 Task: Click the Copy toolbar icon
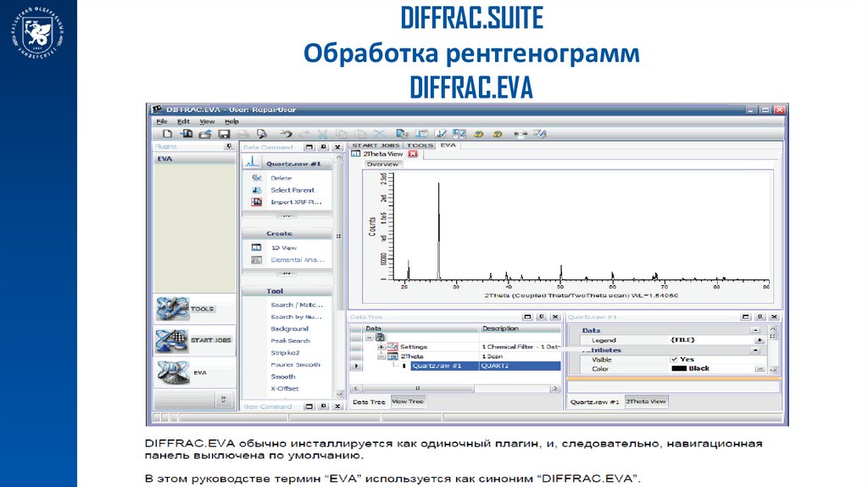[x=342, y=133]
